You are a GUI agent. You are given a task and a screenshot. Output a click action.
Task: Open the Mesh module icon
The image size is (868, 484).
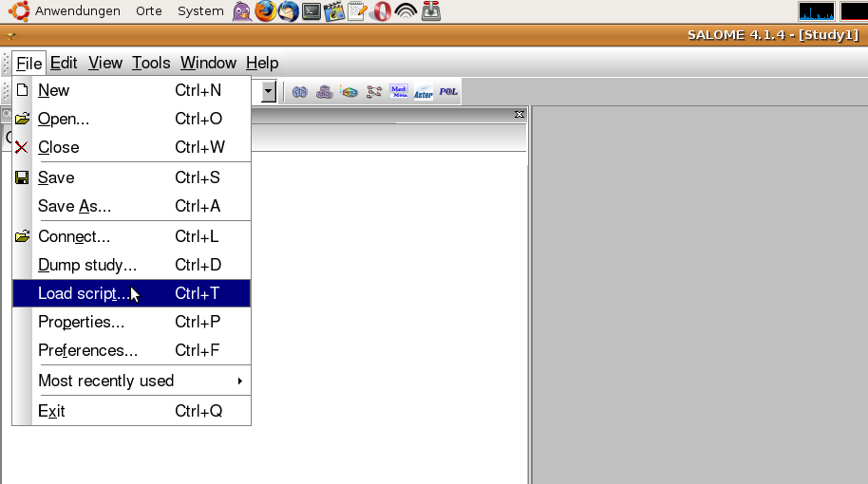pos(325,92)
